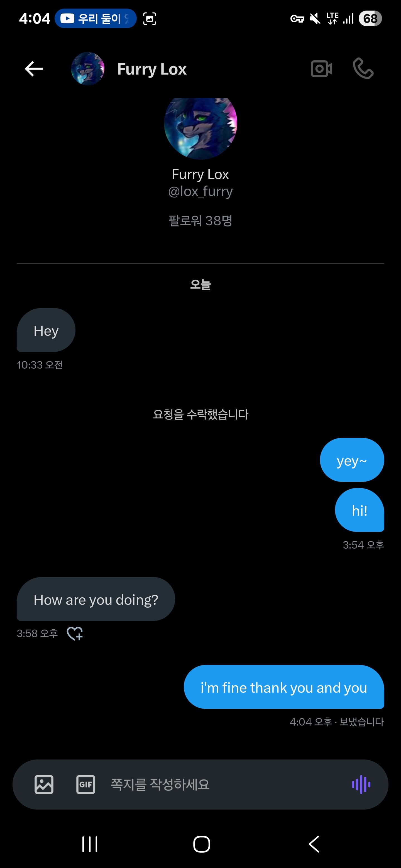Open the image attachment picker
The image size is (401, 868).
tap(44, 785)
